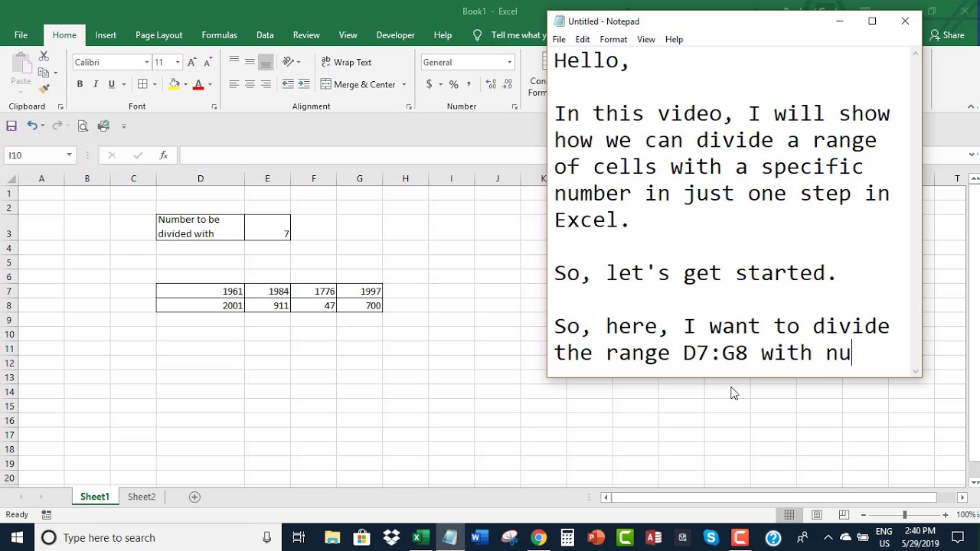Open the Font dialog launcher
980x551 pixels.
point(214,106)
